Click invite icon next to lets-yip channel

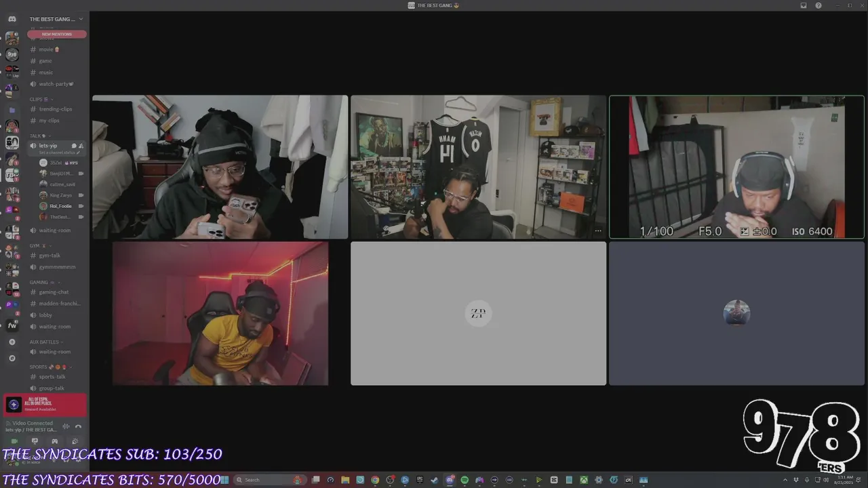pos(81,146)
